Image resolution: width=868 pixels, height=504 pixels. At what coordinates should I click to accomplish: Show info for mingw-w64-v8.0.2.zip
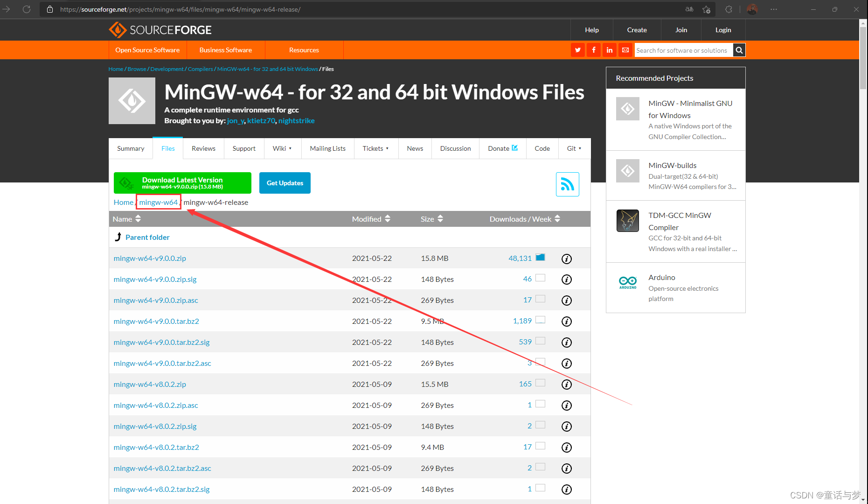(567, 385)
